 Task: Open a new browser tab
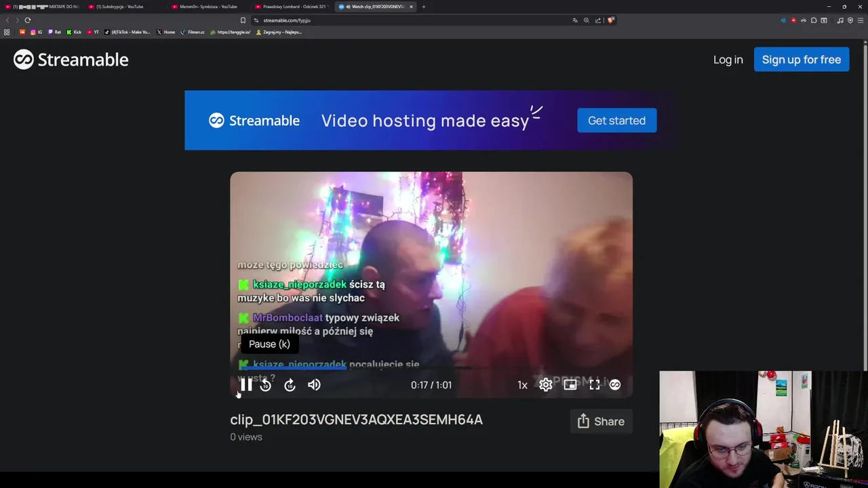423,7
